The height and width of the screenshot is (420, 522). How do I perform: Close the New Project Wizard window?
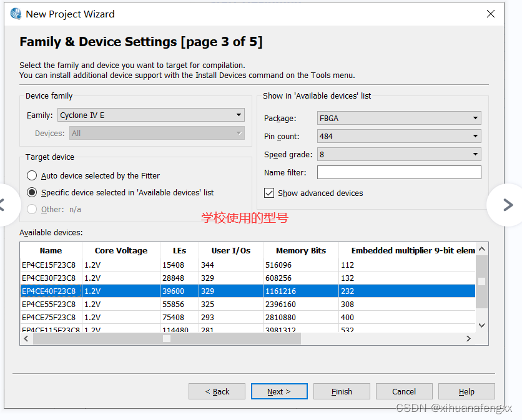point(490,14)
